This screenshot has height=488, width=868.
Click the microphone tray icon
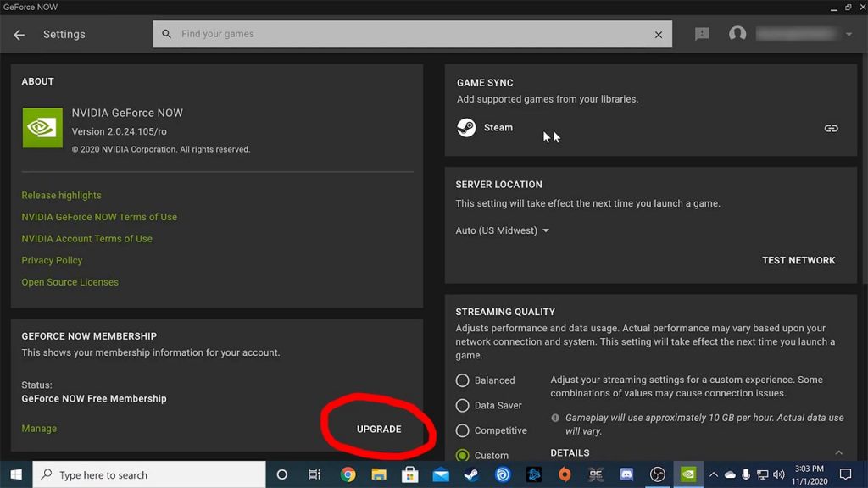click(x=746, y=474)
